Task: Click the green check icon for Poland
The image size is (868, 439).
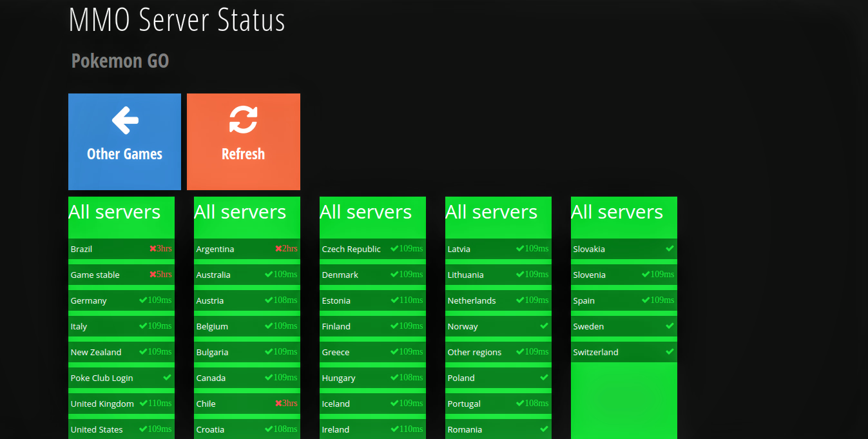Action: 545,377
